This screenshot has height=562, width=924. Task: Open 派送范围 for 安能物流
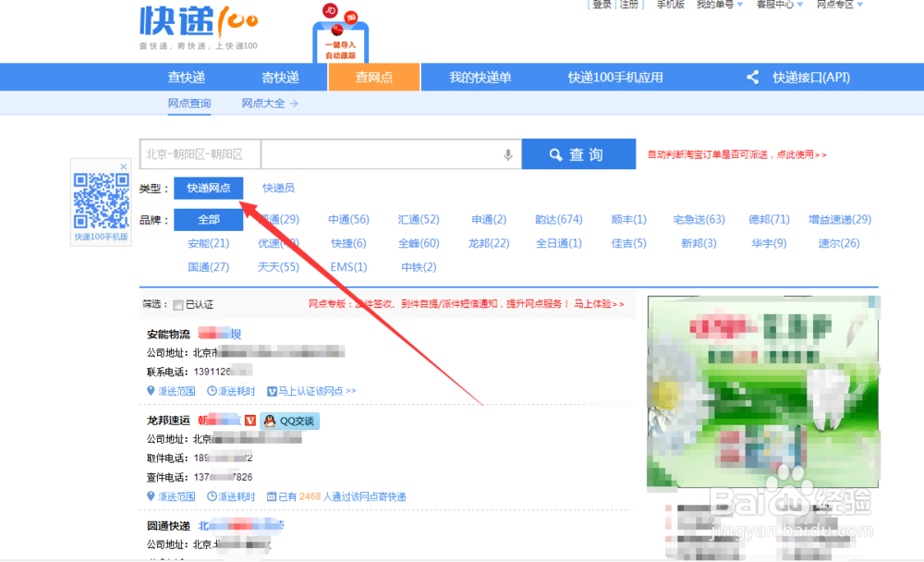(x=171, y=391)
